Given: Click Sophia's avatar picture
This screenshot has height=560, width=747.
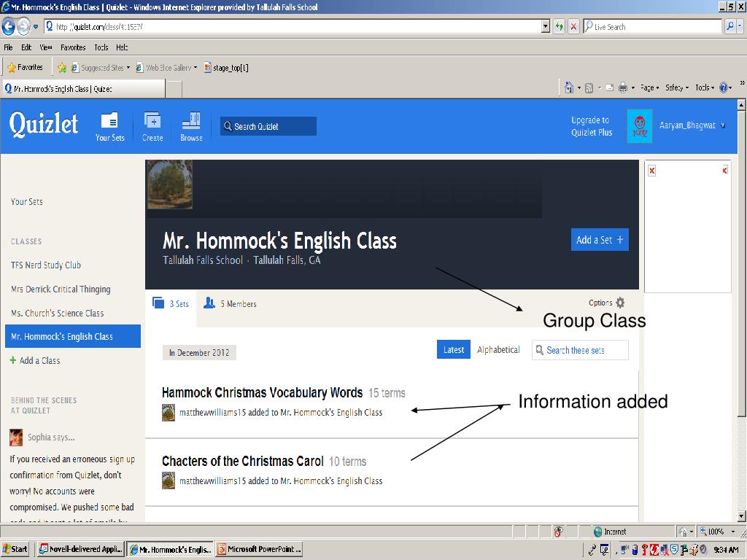Looking at the screenshot, I should coord(16,437).
